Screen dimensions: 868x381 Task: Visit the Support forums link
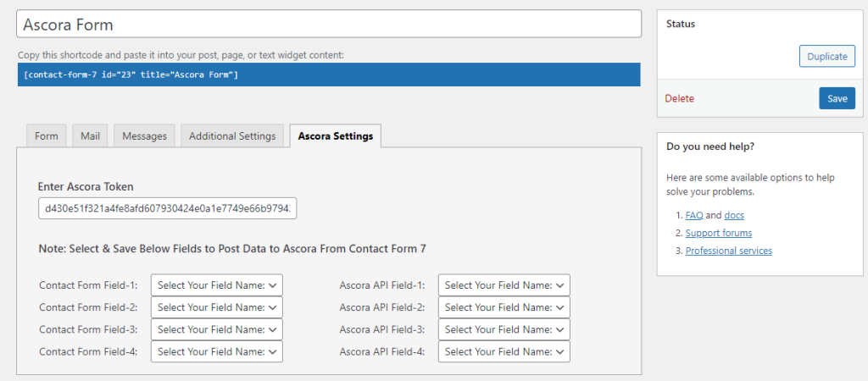(718, 233)
